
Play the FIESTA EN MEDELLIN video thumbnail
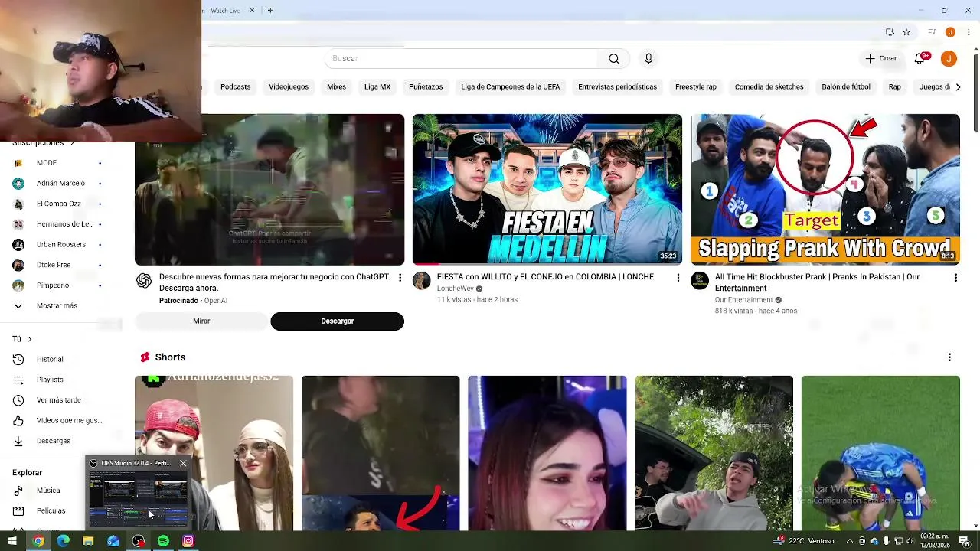[x=547, y=189]
